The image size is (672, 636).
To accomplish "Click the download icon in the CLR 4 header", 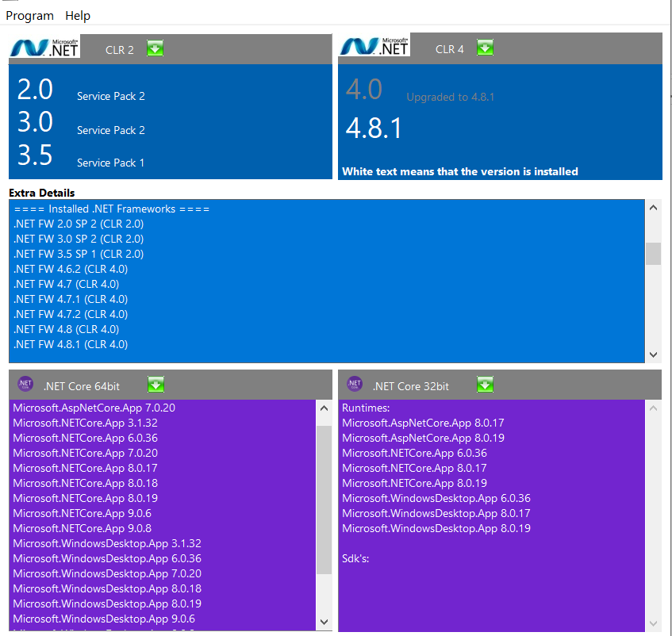I will 485,47.
